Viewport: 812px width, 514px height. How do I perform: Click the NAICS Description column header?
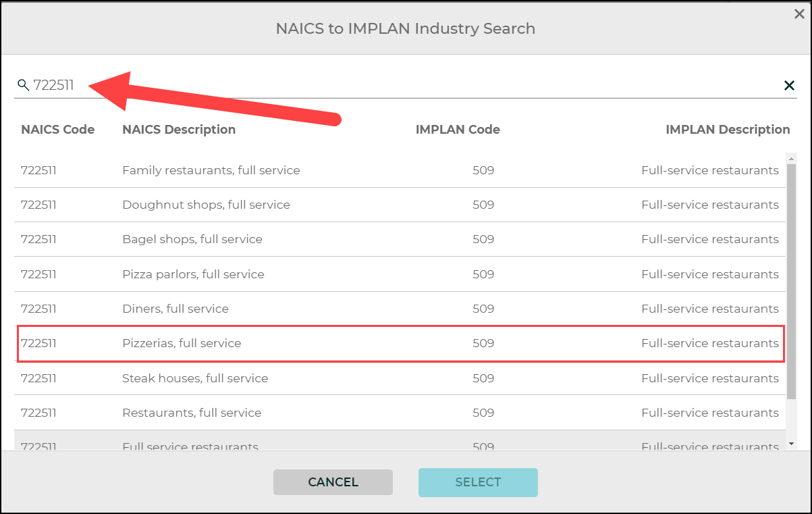(x=179, y=130)
